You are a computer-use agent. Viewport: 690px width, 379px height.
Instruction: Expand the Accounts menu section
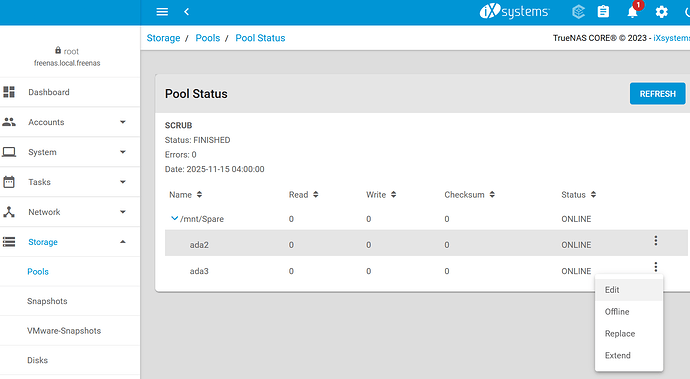click(x=123, y=122)
